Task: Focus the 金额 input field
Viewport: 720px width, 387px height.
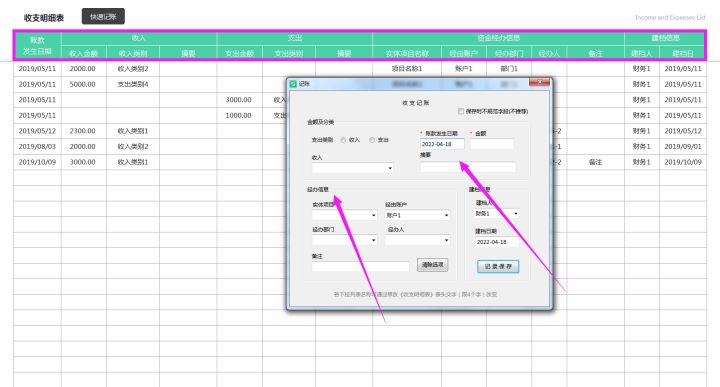Action: [x=492, y=144]
